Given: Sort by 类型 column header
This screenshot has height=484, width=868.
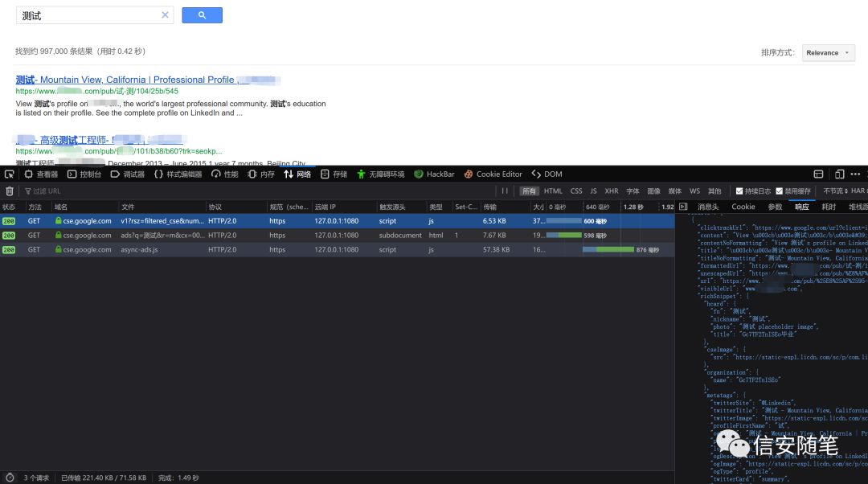Looking at the screenshot, I should click(x=439, y=207).
